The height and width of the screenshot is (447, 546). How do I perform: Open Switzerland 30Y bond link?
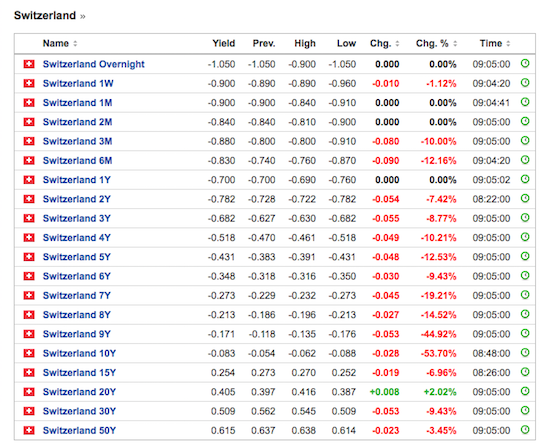pyautogui.click(x=79, y=411)
